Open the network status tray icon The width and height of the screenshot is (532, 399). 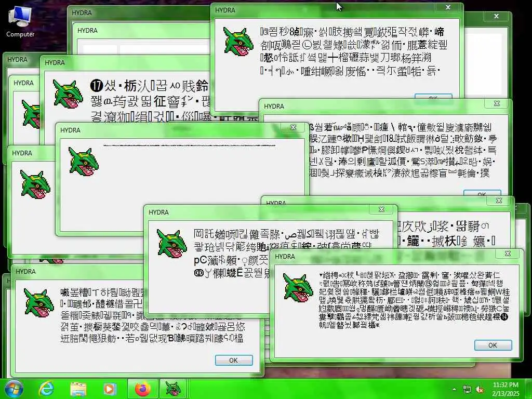tap(467, 390)
